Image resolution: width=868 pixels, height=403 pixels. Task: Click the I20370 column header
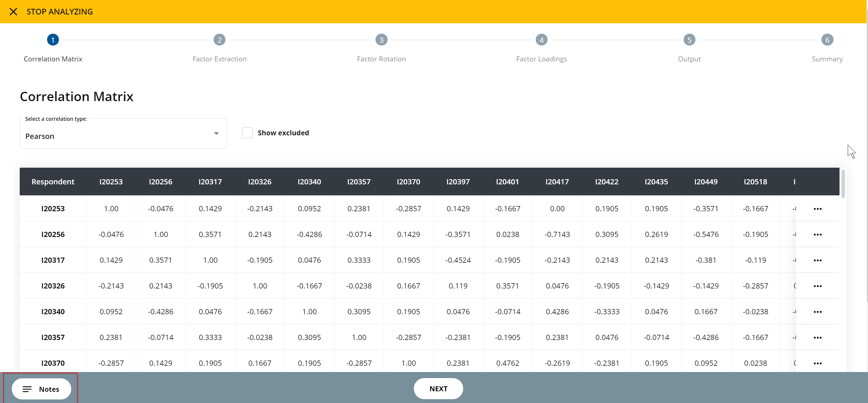[x=408, y=182]
